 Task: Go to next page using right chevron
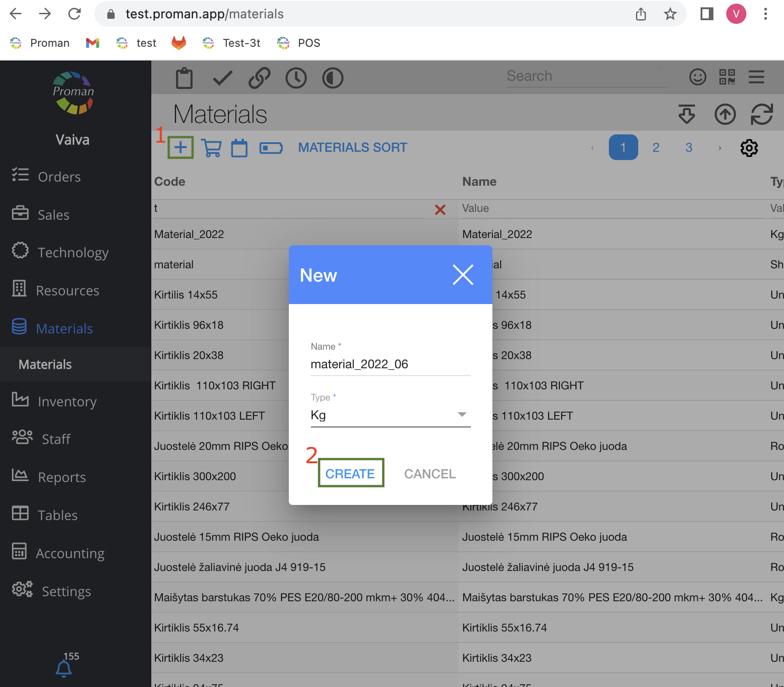pyautogui.click(x=720, y=148)
